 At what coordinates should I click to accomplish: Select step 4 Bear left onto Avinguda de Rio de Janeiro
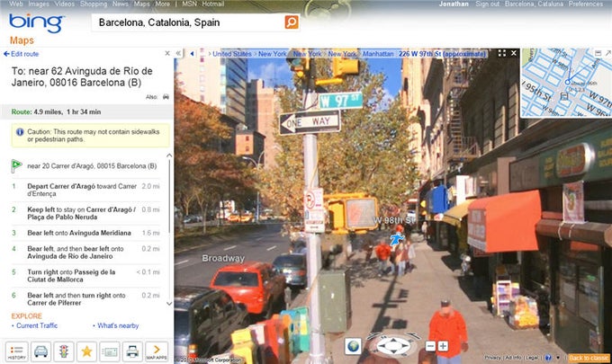[x=85, y=253]
